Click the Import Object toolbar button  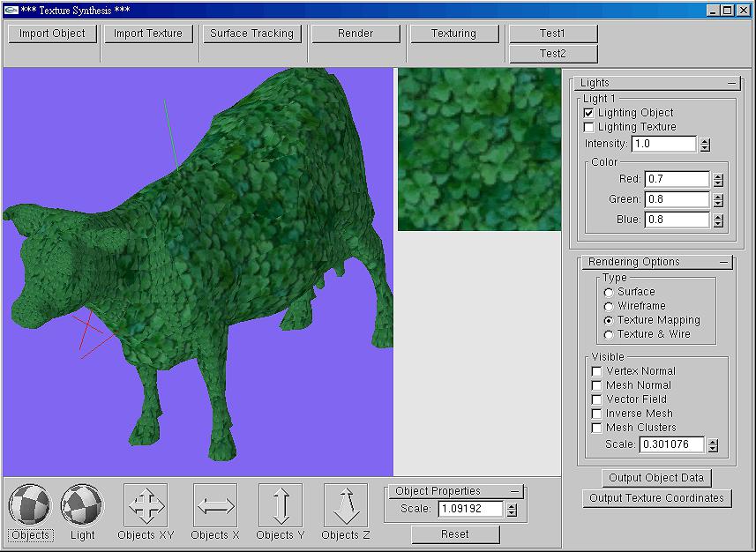click(x=52, y=34)
